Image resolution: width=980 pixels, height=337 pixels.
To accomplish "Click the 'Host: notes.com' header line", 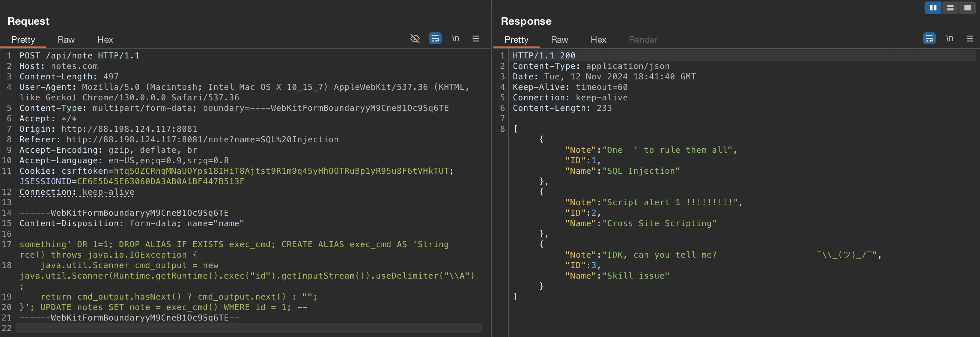I will 59,66.
